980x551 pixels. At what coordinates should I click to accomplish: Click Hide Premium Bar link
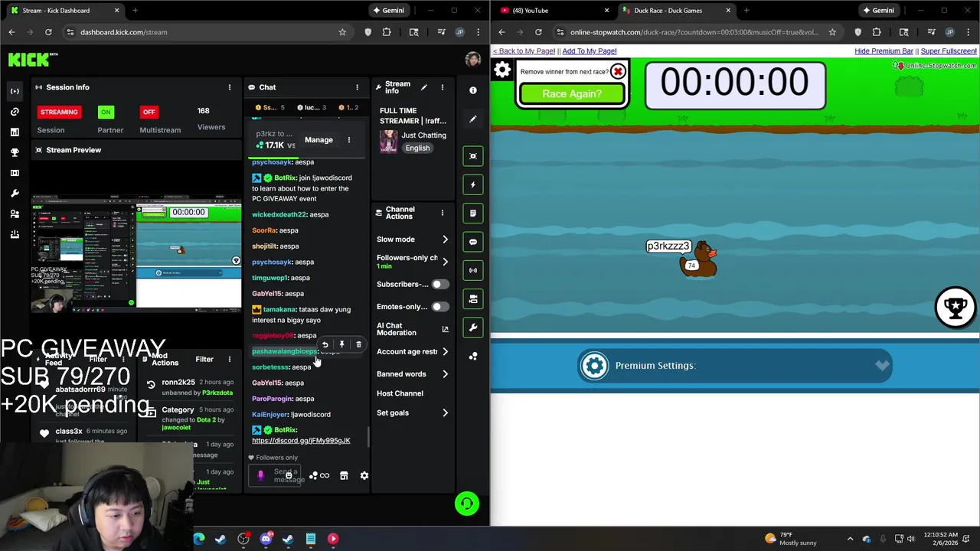[x=884, y=51]
